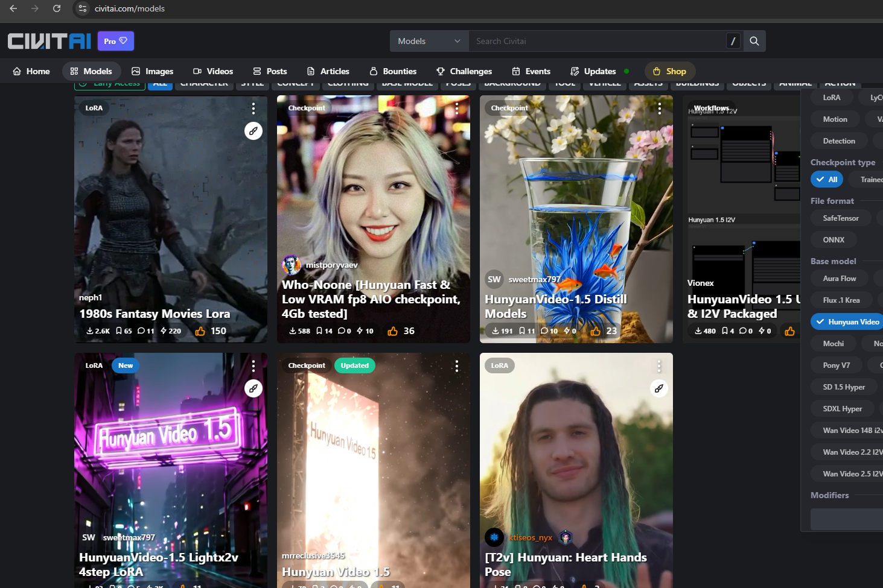Image resolution: width=883 pixels, height=588 pixels.
Task: Toggle the Aura Flow base model filter
Action: click(840, 279)
